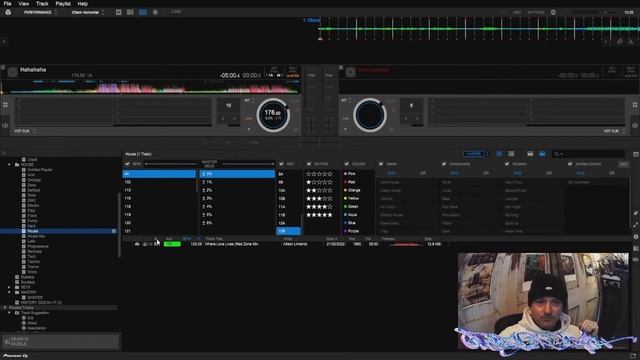Collapse the Track Suggestion folder

pos(9,313)
